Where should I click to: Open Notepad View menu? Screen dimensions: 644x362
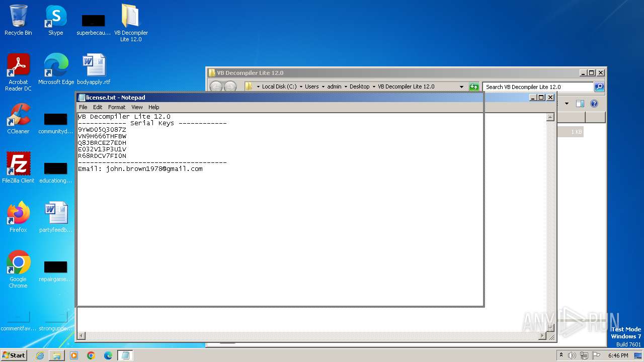coord(137,107)
